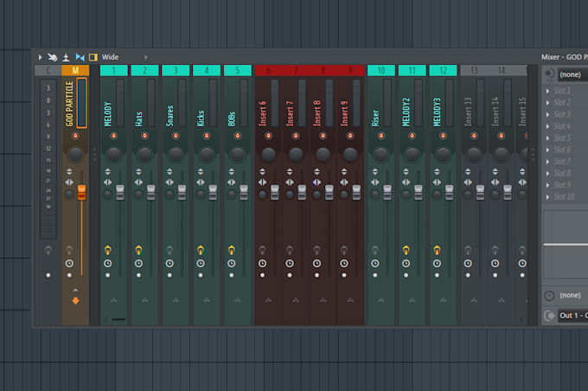Screen dimensions: 588x391
Task: Toggle the extra mixer tracks panel icon
Action: tap(93, 57)
